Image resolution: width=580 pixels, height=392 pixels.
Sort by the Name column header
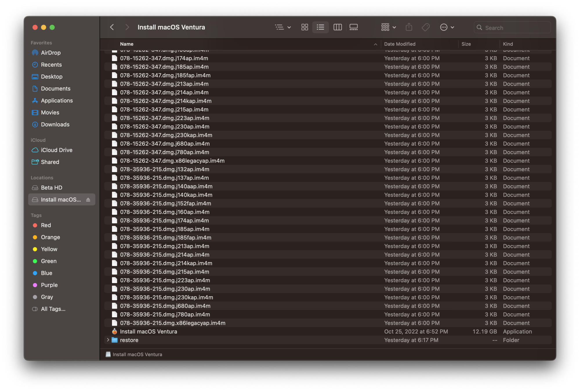127,44
